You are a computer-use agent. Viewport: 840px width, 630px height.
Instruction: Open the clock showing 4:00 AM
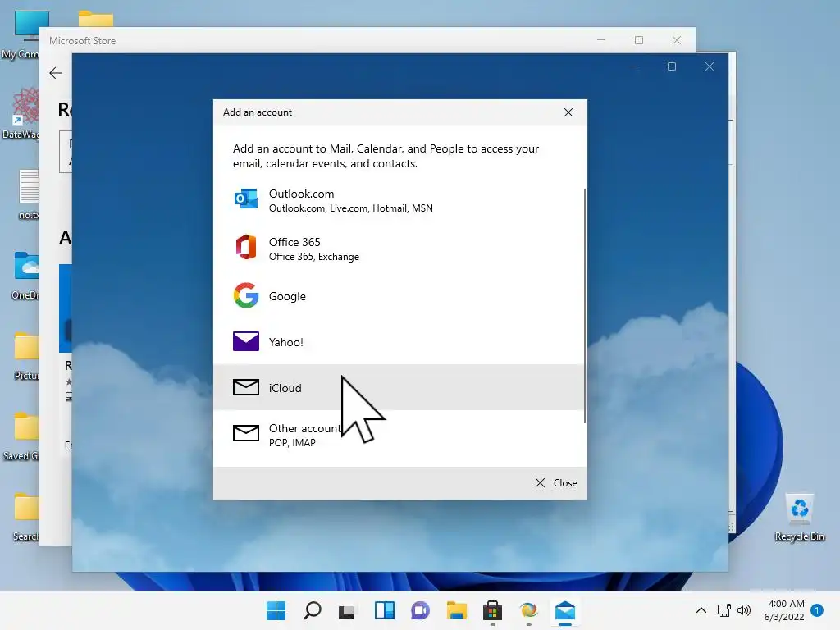pyautogui.click(x=784, y=610)
